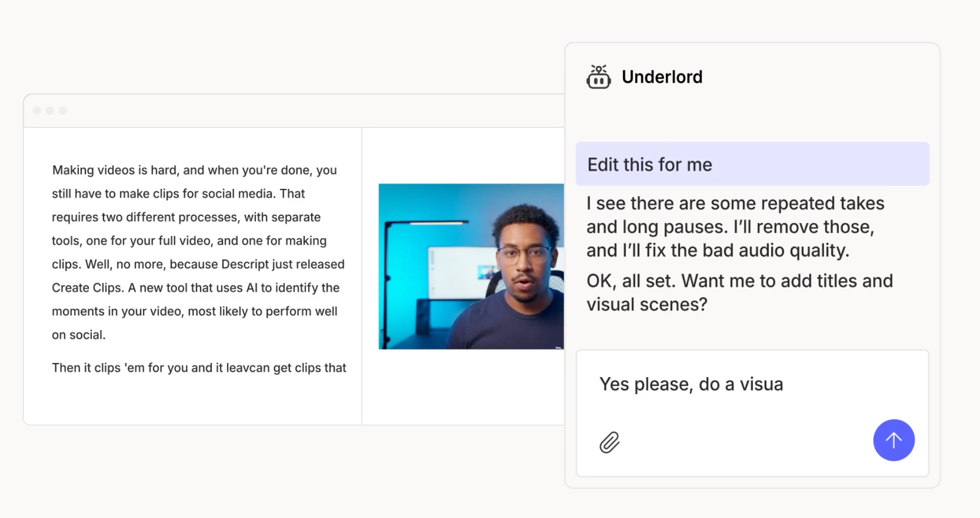The height and width of the screenshot is (518, 980).
Task: Click the first gray window dot
Action: (37, 111)
